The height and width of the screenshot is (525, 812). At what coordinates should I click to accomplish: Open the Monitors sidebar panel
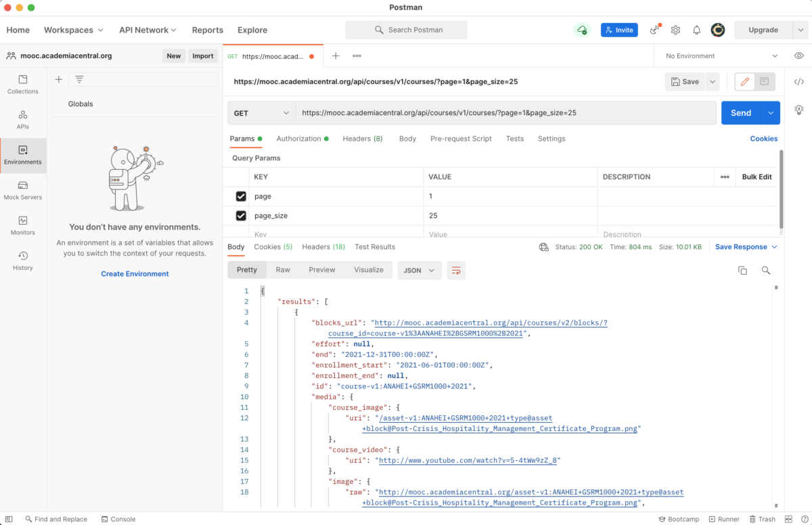[x=22, y=227]
